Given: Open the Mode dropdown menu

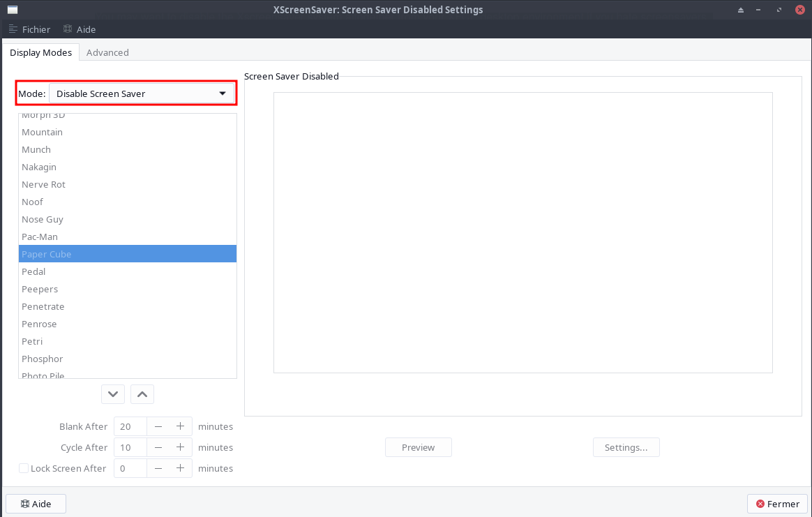Looking at the screenshot, I should pyautogui.click(x=142, y=93).
